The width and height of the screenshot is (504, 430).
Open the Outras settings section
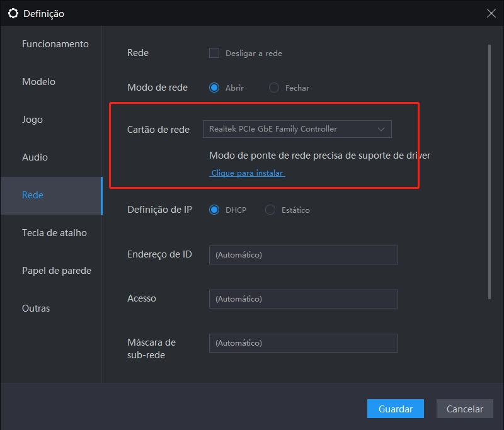click(35, 308)
